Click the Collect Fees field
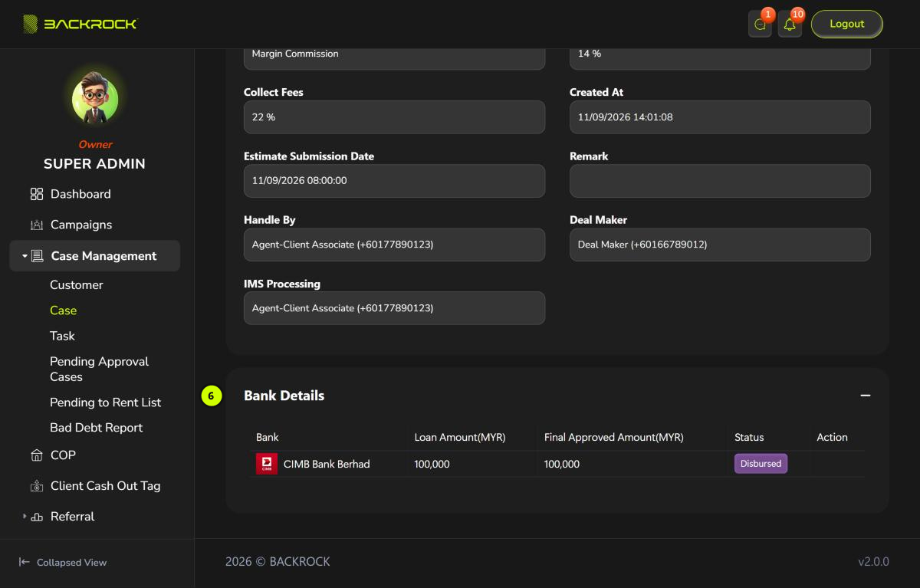The height and width of the screenshot is (588, 920). (394, 117)
